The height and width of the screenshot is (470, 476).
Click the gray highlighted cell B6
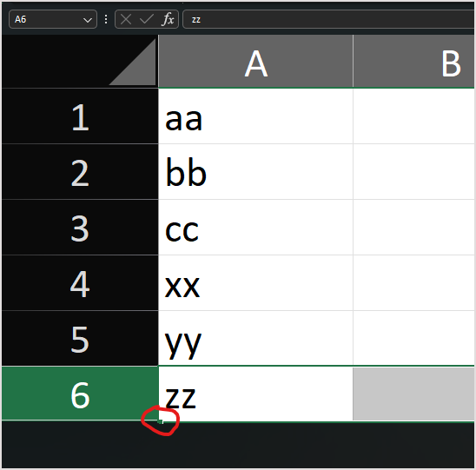click(413, 394)
